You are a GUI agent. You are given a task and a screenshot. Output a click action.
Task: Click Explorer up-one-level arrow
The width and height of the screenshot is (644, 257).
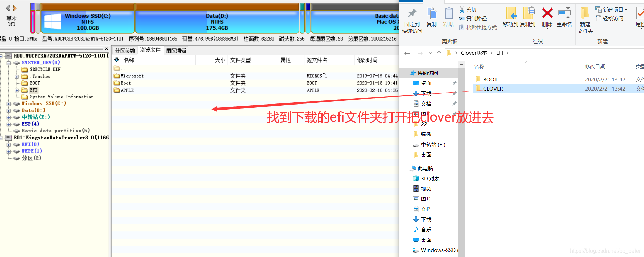tap(439, 53)
